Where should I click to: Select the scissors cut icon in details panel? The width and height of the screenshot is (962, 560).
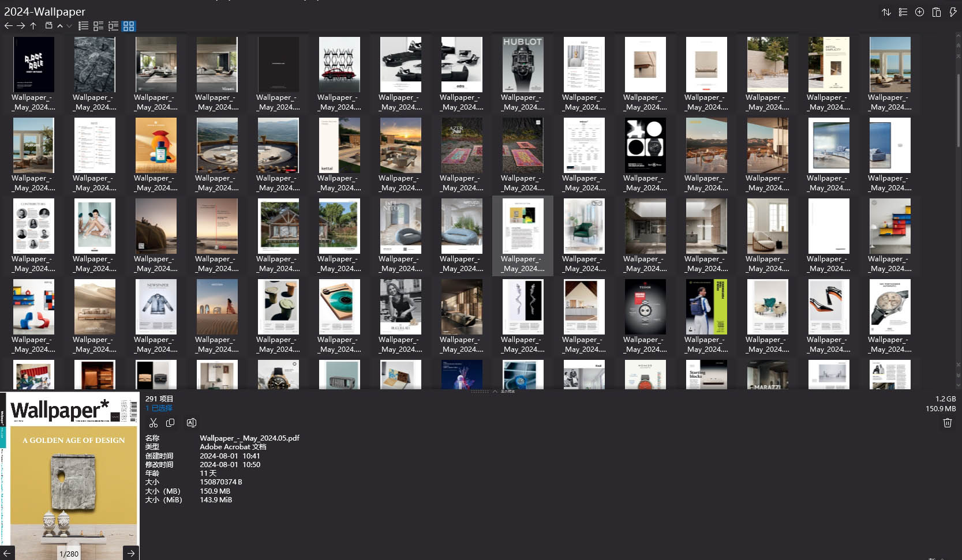click(154, 423)
